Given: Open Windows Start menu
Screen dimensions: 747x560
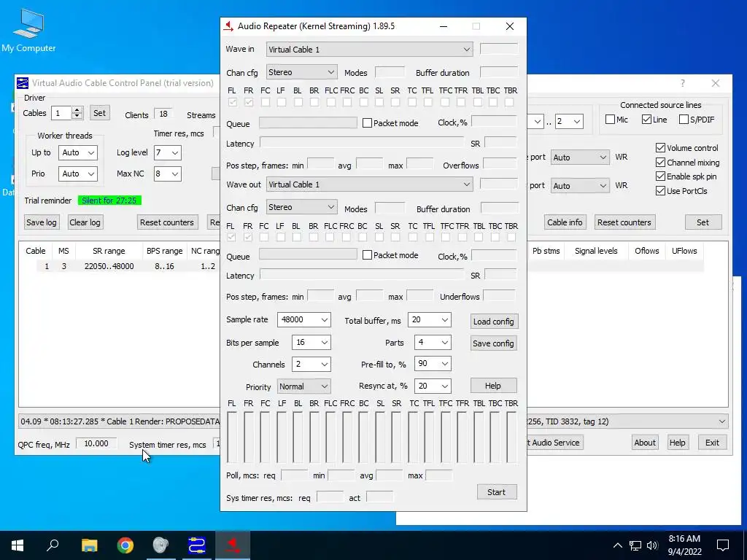Looking at the screenshot, I should pyautogui.click(x=18, y=545).
